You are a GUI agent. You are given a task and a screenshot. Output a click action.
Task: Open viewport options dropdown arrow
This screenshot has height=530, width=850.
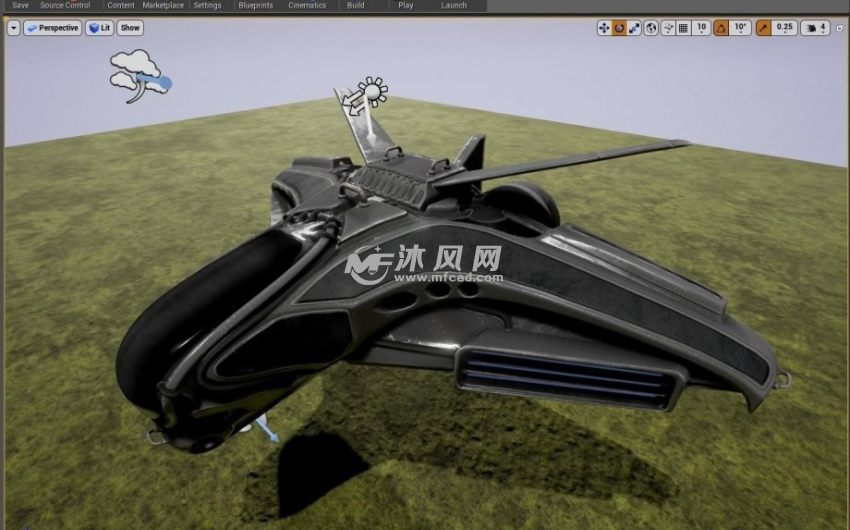(x=14, y=28)
